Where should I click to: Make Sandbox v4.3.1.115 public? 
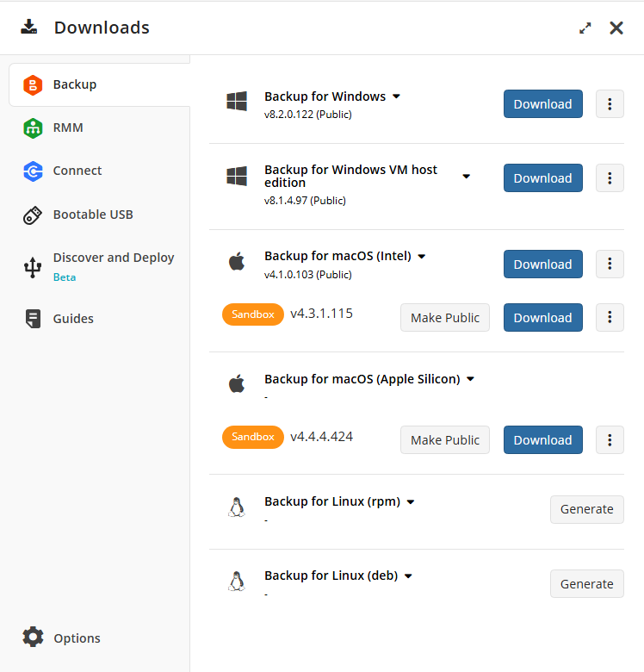coord(444,318)
